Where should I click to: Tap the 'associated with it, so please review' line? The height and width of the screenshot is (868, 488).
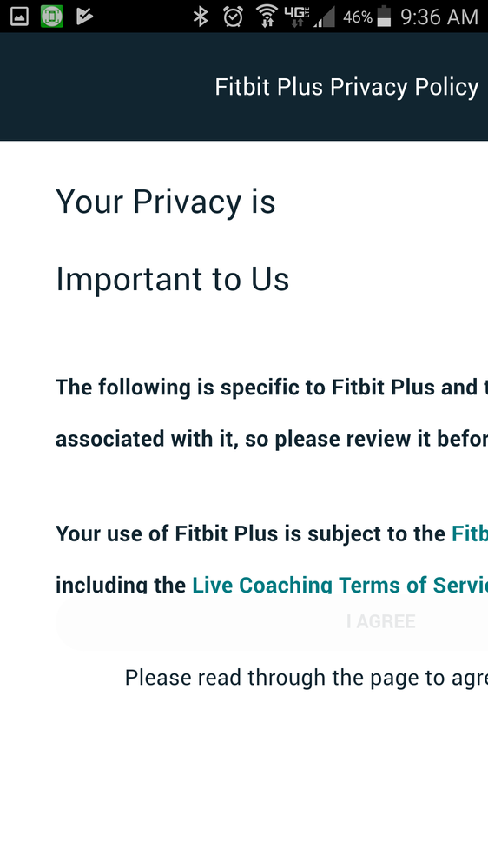[x=272, y=439]
